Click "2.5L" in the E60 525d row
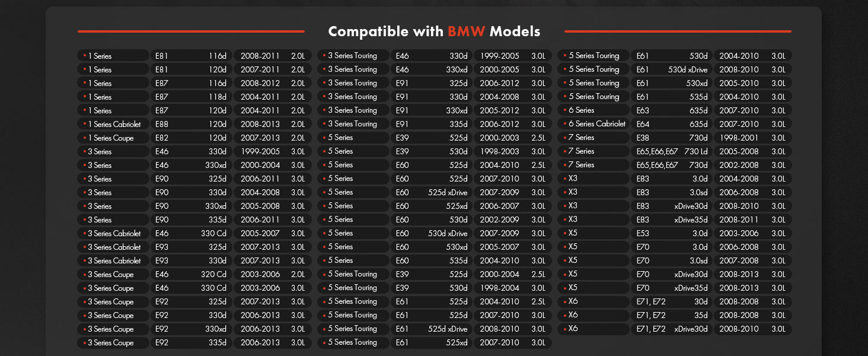This screenshot has width=868, height=356. click(x=538, y=165)
